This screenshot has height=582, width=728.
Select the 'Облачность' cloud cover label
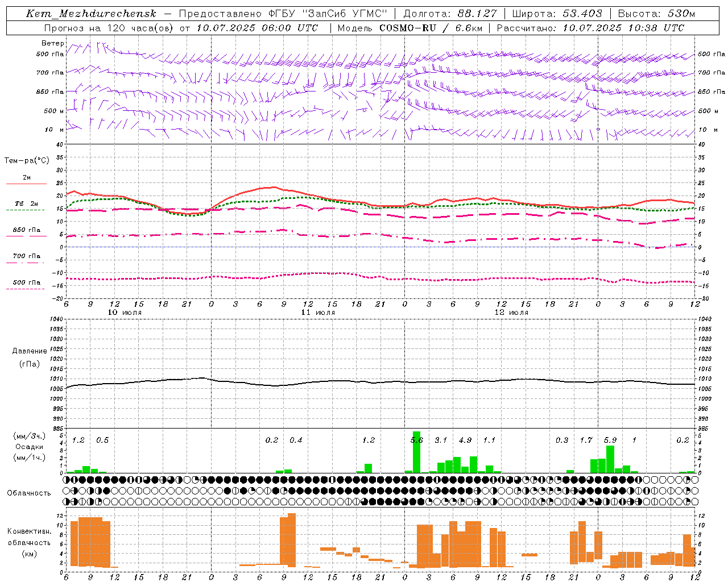(29, 493)
